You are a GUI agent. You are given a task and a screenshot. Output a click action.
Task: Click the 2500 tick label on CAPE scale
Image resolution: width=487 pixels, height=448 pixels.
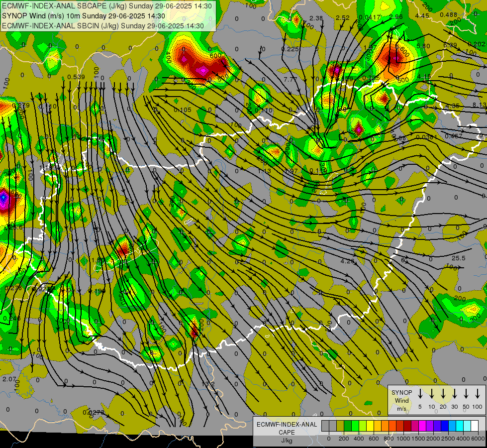click(448, 439)
